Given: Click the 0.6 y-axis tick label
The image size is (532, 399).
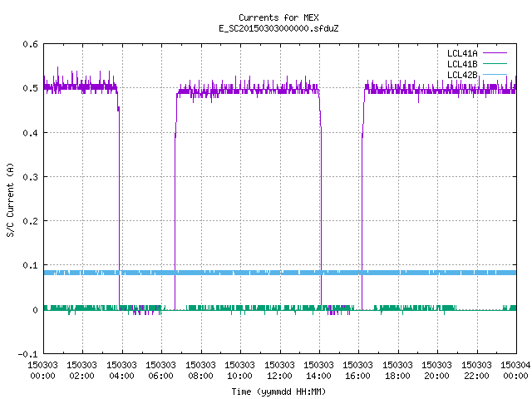Looking at the screenshot, I should (31, 44).
